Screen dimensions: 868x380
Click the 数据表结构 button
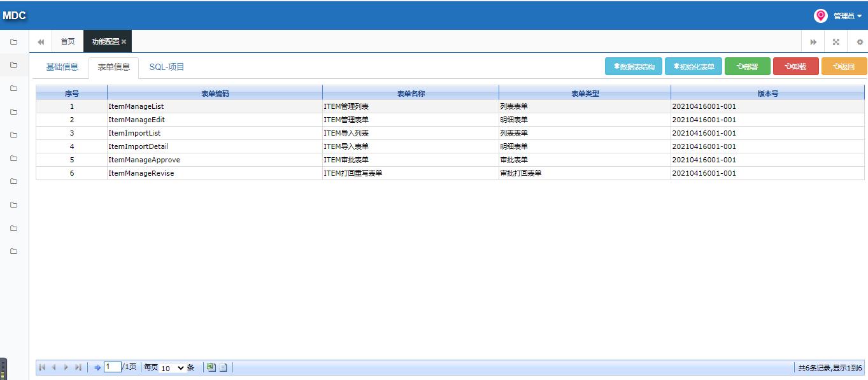pyautogui.click(x=634, y=66)
